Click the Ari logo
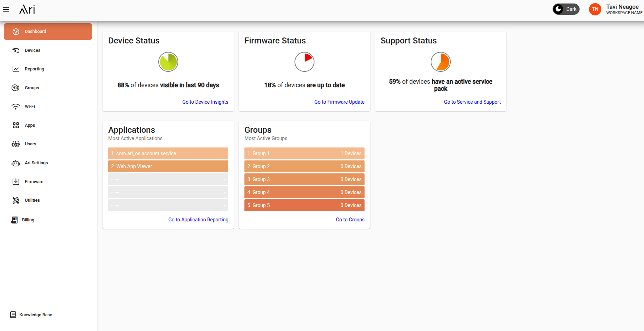This screenshot has height=331, width=644. pos(27,9)
